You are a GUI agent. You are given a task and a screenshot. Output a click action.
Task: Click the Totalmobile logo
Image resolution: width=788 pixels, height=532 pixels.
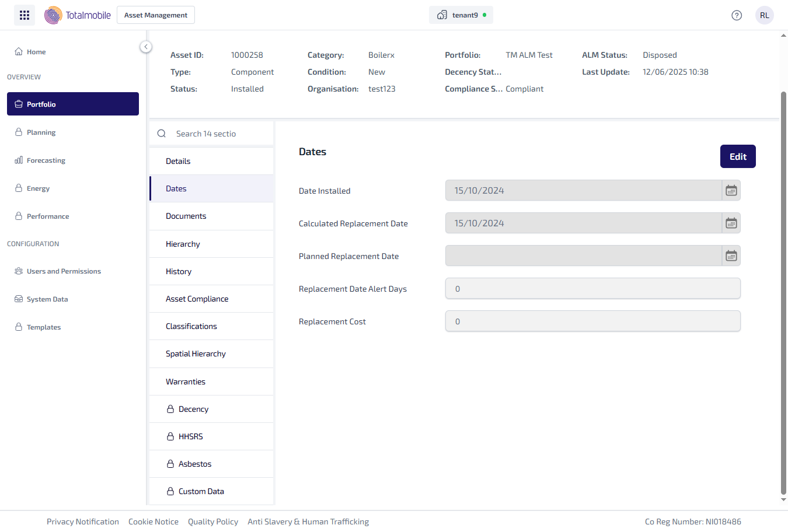click(x=78, y=15)
